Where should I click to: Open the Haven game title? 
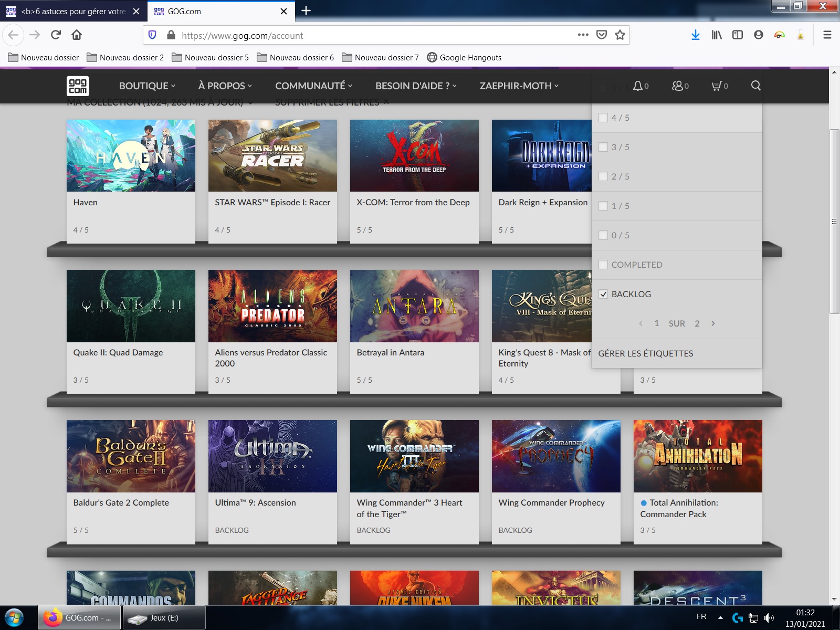86,202
